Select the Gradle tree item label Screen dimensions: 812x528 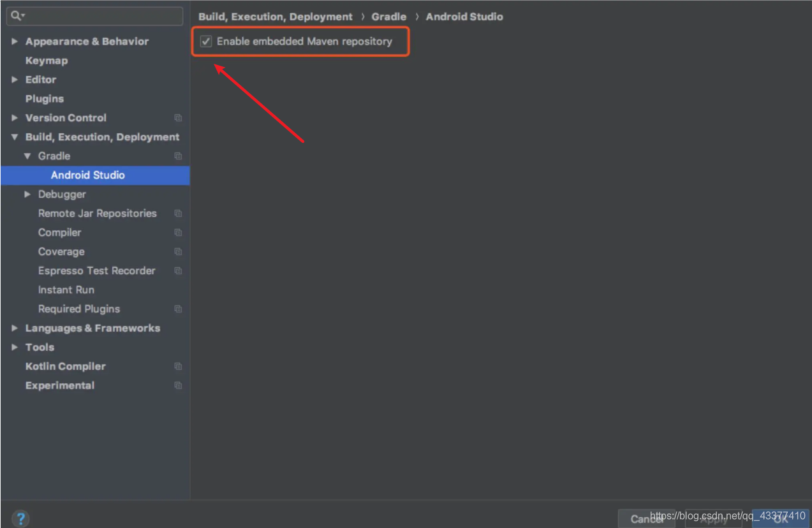pyautogui.click(x=54, y=156)
